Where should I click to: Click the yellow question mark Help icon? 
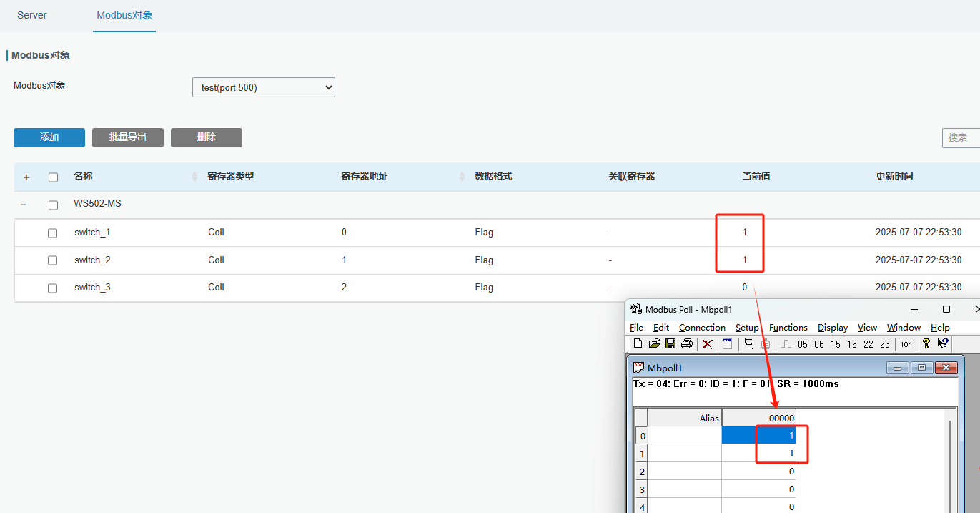[x=926, y=344]
